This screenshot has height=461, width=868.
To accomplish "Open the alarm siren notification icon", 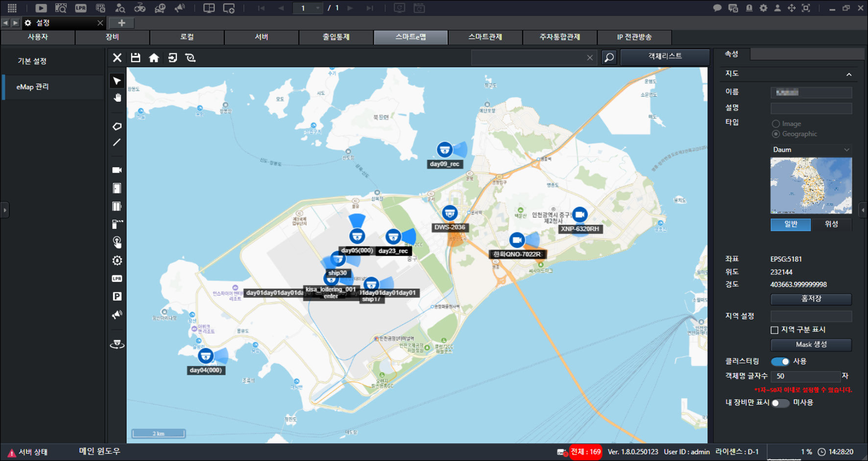I will tap(749, 8).
